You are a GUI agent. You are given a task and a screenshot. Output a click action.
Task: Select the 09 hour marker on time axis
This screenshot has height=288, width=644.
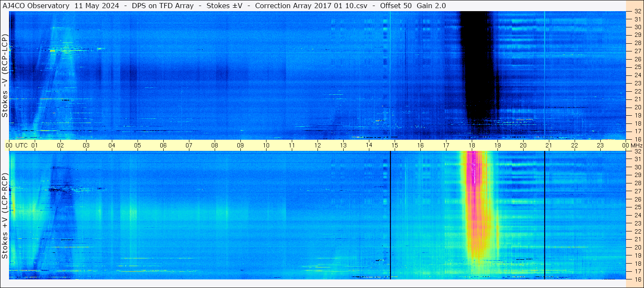click(x=240, y=146)
